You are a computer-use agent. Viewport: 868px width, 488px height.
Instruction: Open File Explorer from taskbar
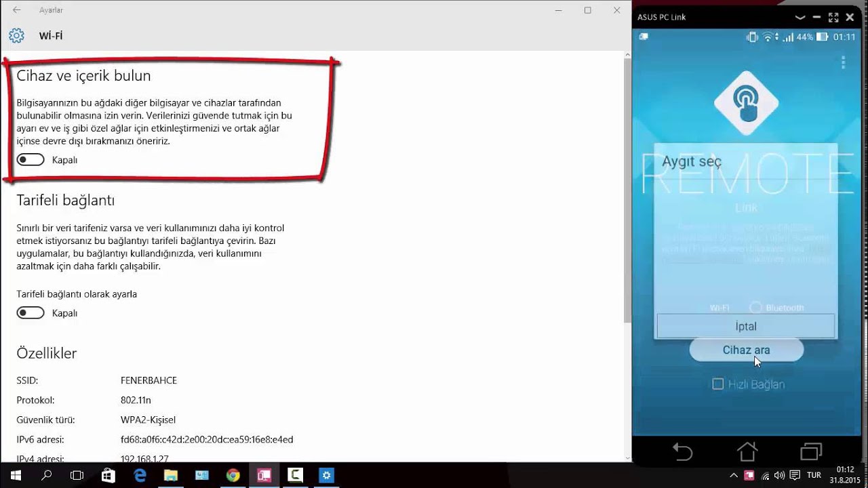(x=171, y=475)
